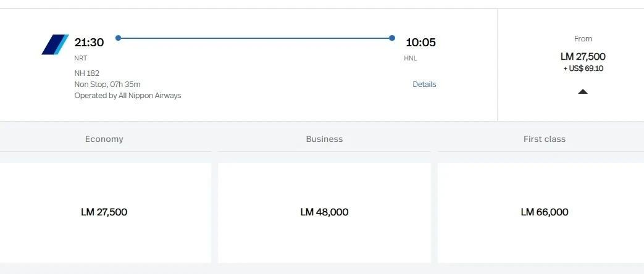Click the + US$ 69.10 taxes amount
Image resolution: width=644 pixels, height=274 pixels.
pos(583,68)
